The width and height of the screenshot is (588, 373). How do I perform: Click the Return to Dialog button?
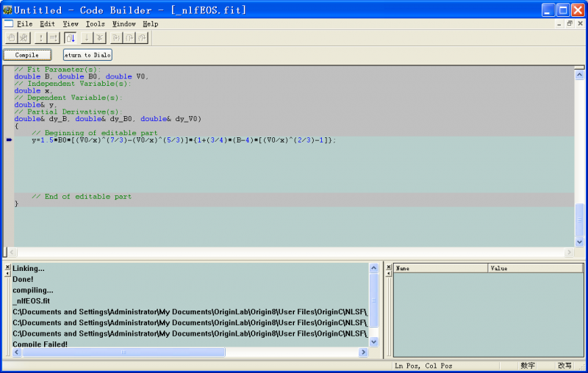87,55
